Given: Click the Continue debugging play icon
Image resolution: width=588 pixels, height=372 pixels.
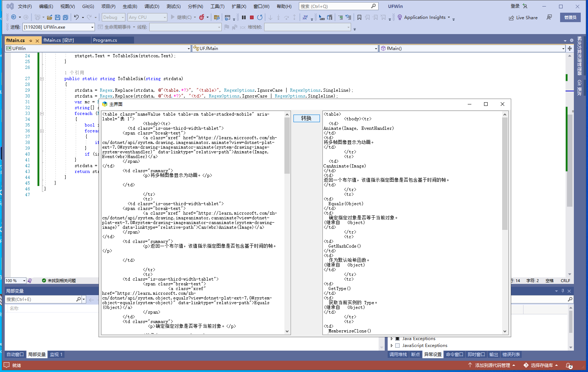Looking at the screenshot, I should 172,17.
